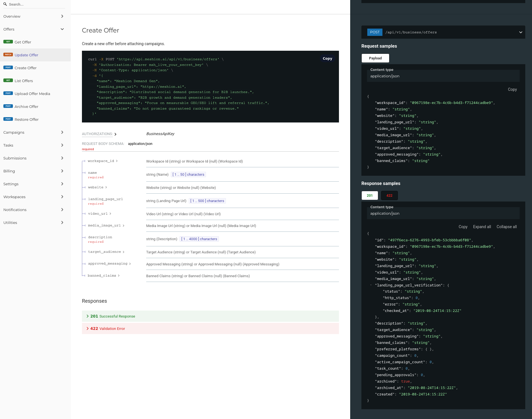Click the preferred_platforms collapsed object braces
Screen dimensions: 532x419
(429, 349)
